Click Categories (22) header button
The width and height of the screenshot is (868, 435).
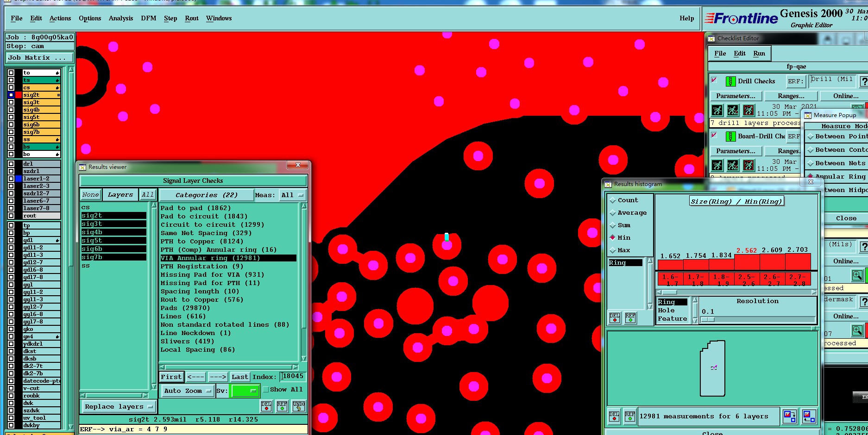(x=207, y=195)
